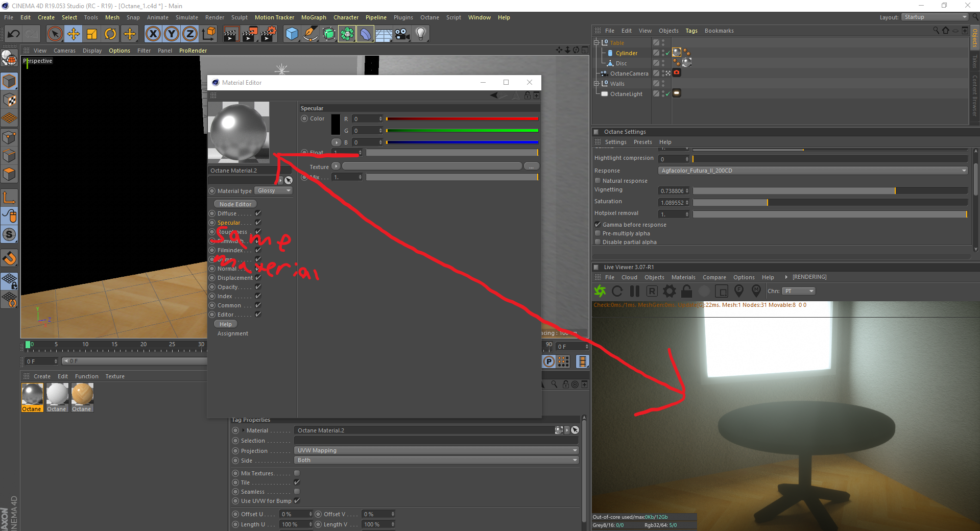980x531 pixels.
Task: Select the Spline Pen tool icon
Action: click(310, 34)
